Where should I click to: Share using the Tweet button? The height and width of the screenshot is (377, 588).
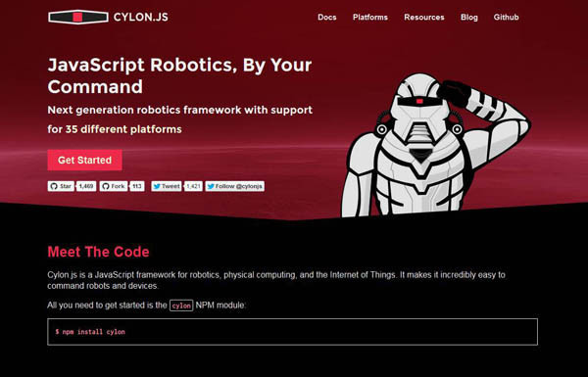167,186
